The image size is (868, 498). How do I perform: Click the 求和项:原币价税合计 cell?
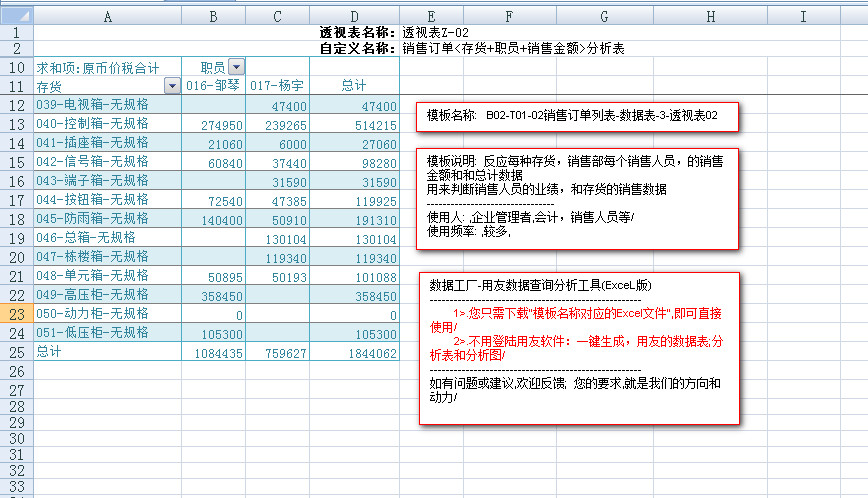98,67
